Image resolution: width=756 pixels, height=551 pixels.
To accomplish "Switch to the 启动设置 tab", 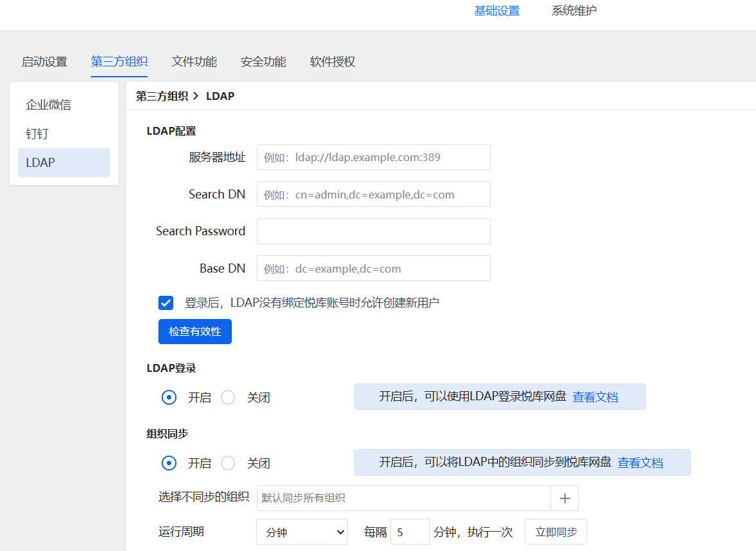I will pyautogui.click(x=44, y=62).
